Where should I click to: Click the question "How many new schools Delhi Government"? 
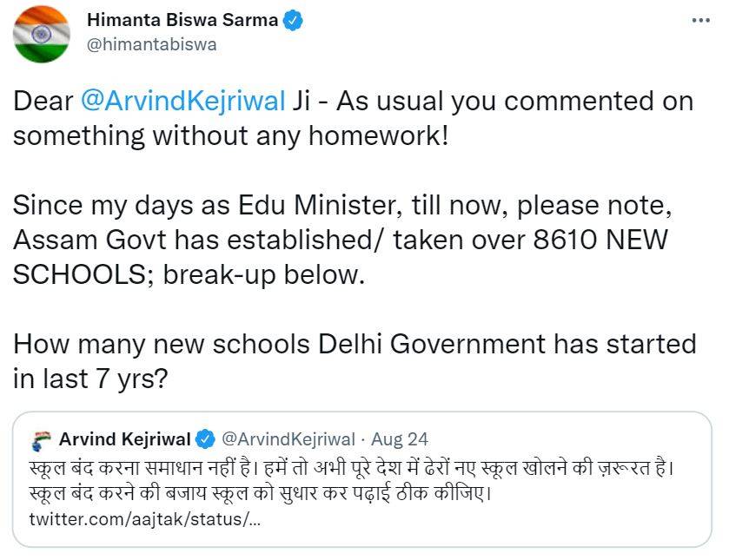[x=355, y=344]
